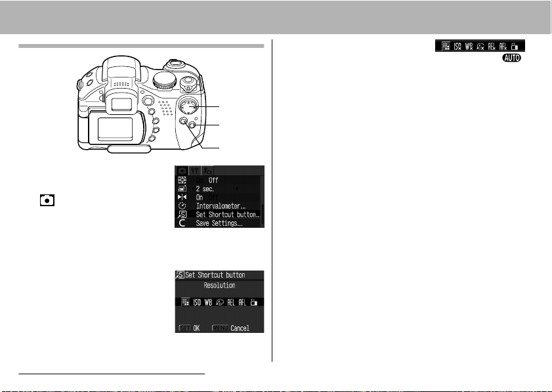This screenshot has width=552, height=392.
Task: Click the viewfinder eyepiece on the camera
Action: [121, 104]
